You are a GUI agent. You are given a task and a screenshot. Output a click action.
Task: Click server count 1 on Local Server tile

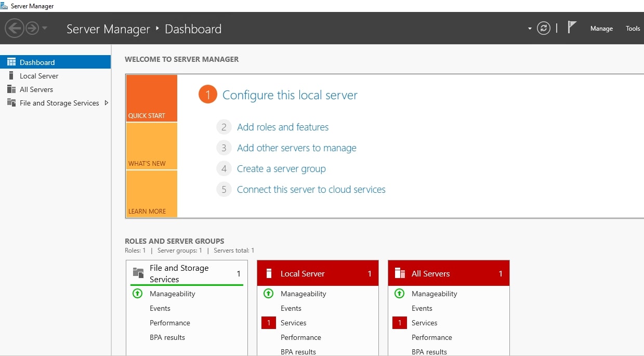[370, 273]
